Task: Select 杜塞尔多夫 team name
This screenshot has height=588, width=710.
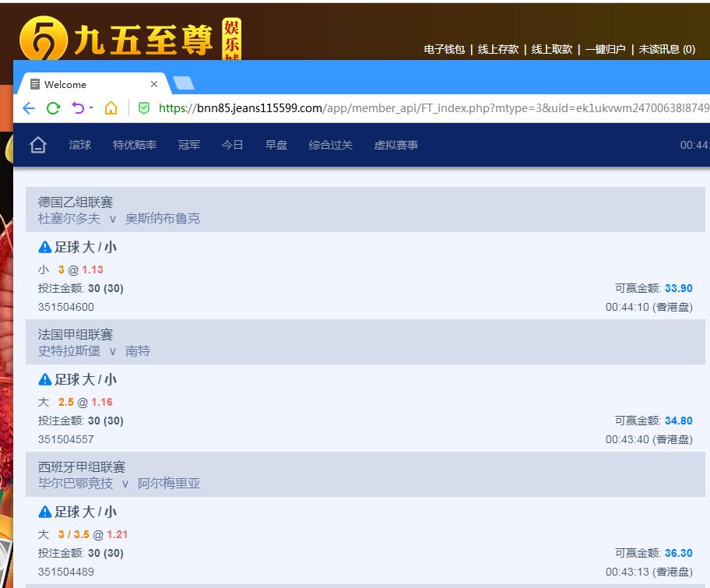Action: coord(69,218)
